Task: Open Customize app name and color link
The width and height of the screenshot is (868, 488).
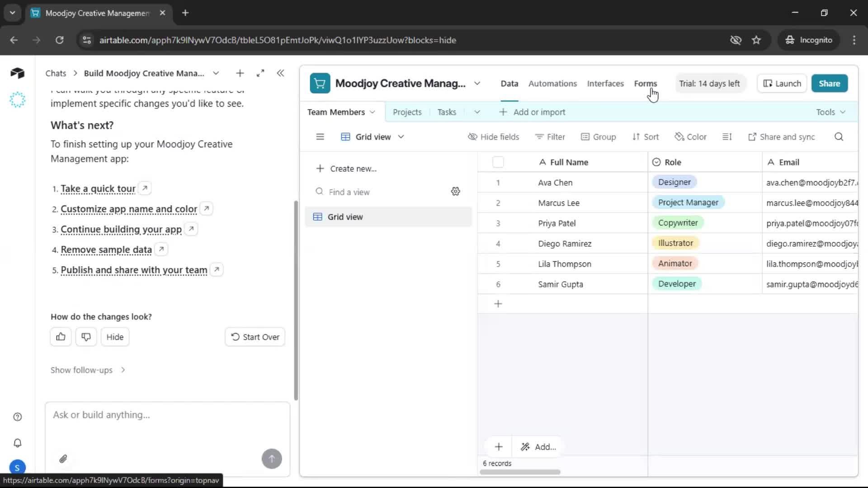Action: pyautogui.click(x=129, y=209)
